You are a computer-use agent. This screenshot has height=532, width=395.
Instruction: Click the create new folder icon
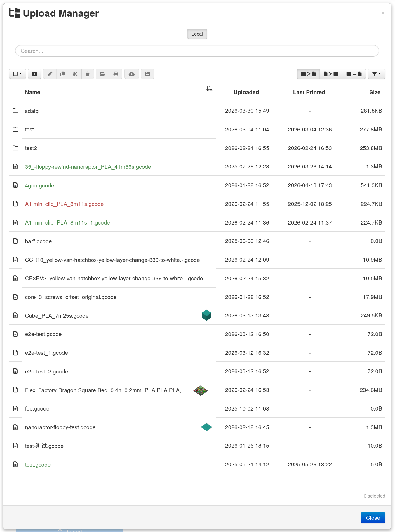pos(35,74)
